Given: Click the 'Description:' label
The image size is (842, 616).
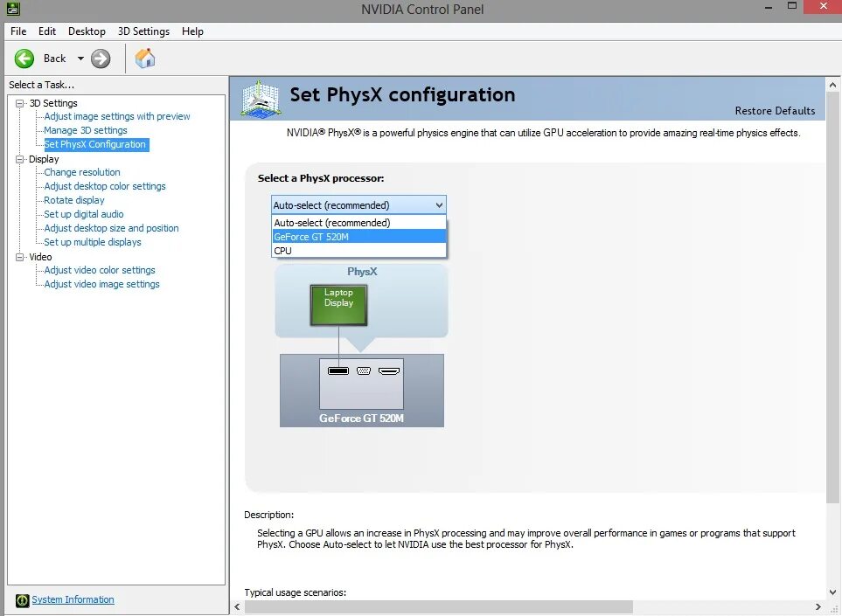Looking at the screenshot, I should point(269,515).
